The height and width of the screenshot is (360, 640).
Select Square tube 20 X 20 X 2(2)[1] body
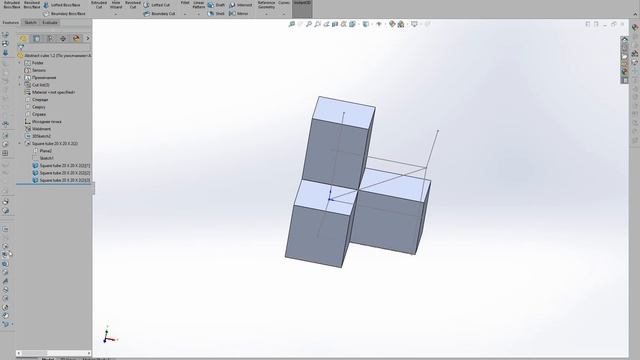[x=64, y=166]
